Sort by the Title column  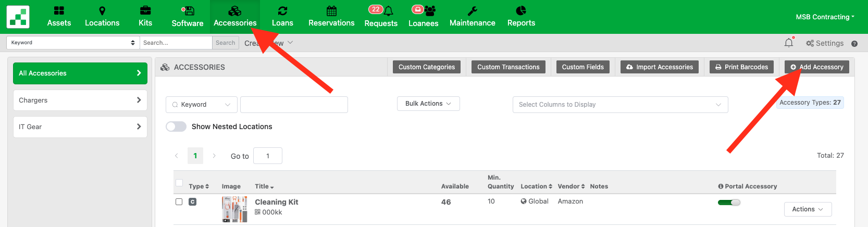tap(264, 186)
